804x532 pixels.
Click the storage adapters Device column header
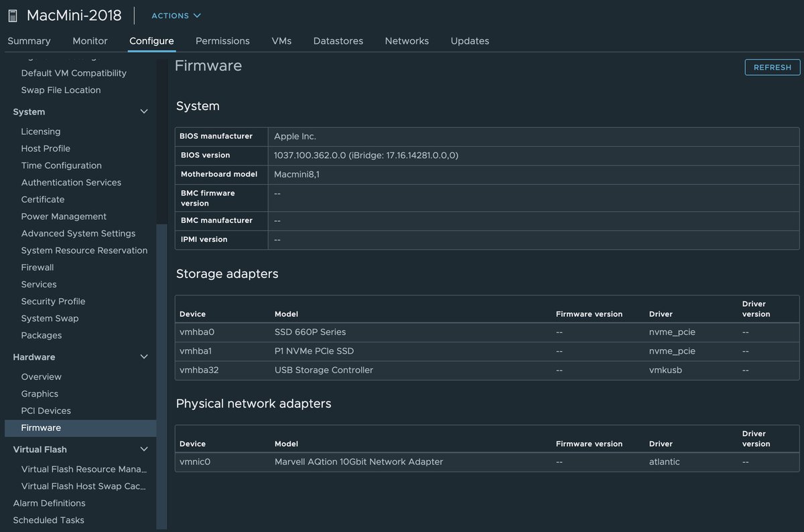click(192, 314)
